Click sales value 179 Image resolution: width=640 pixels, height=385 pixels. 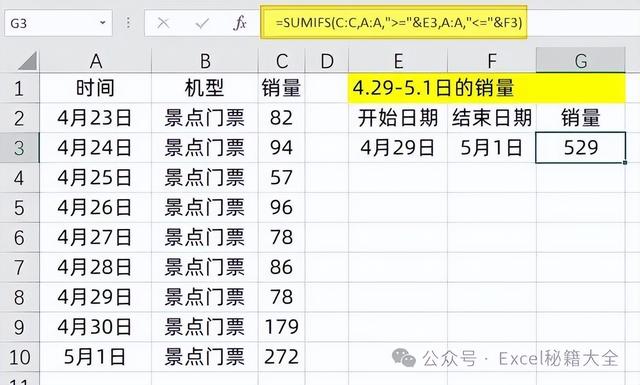coord(282,327)
